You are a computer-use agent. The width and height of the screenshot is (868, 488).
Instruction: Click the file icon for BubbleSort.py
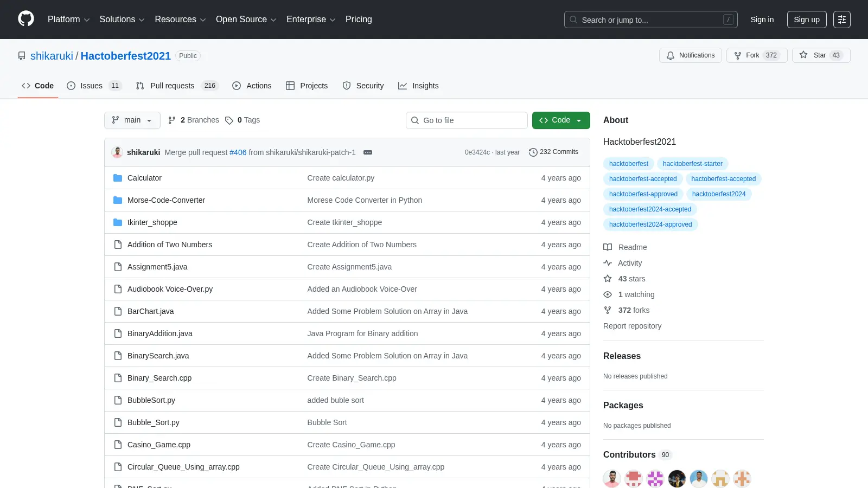(118, 400)
